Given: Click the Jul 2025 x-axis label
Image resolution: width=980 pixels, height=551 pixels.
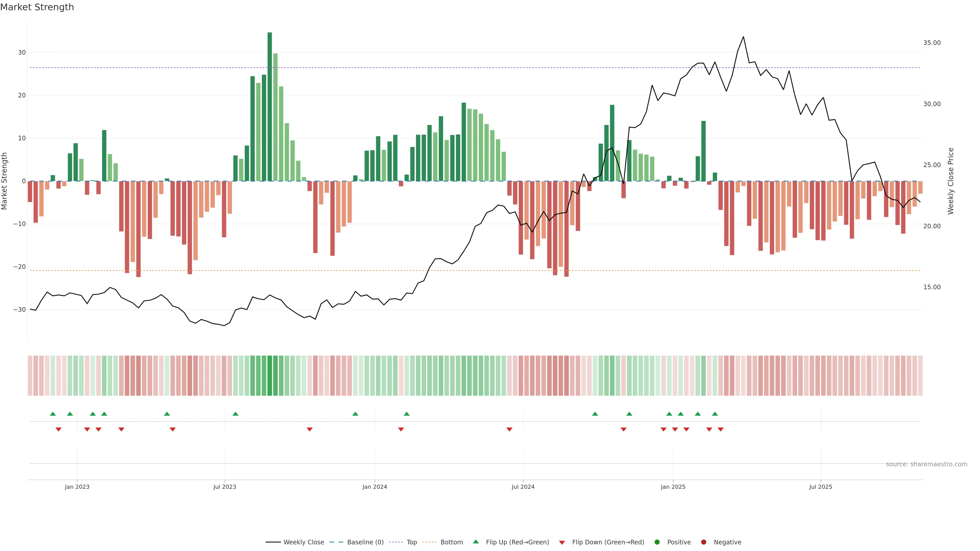Looking at the screenshot, I should click(x=820, y=487).
